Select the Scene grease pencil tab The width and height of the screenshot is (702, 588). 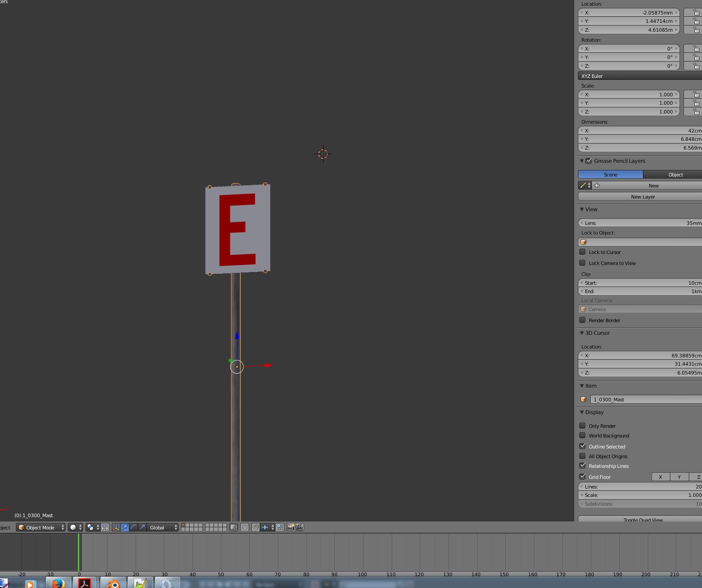coord(610,175)
